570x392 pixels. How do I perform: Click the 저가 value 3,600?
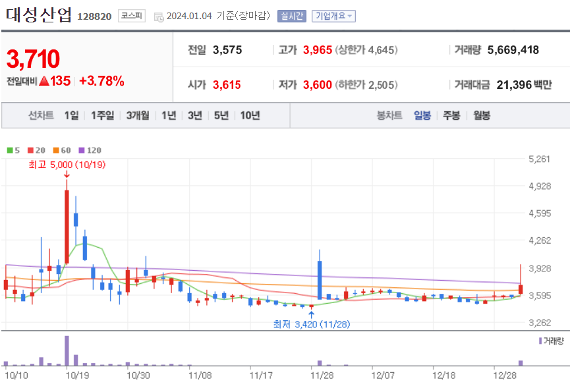[x=318, y=85]
